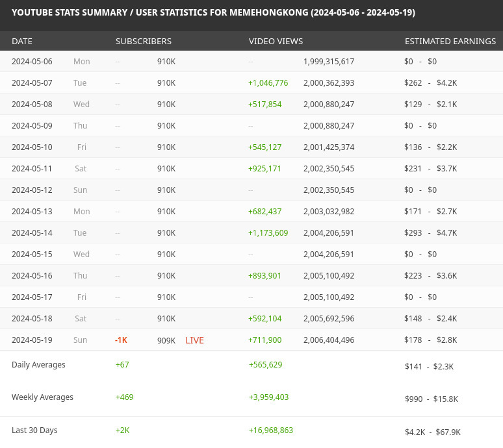This screenshot has height=448, width=503.
Task: Click earnings $231 - $3.7K
Action: (x=430, y=169)
